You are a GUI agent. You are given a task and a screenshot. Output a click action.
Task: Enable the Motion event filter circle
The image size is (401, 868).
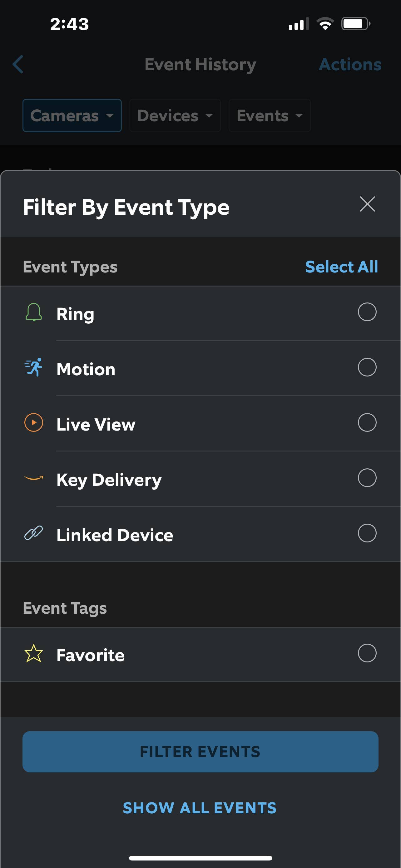click(x=367, y=367)
